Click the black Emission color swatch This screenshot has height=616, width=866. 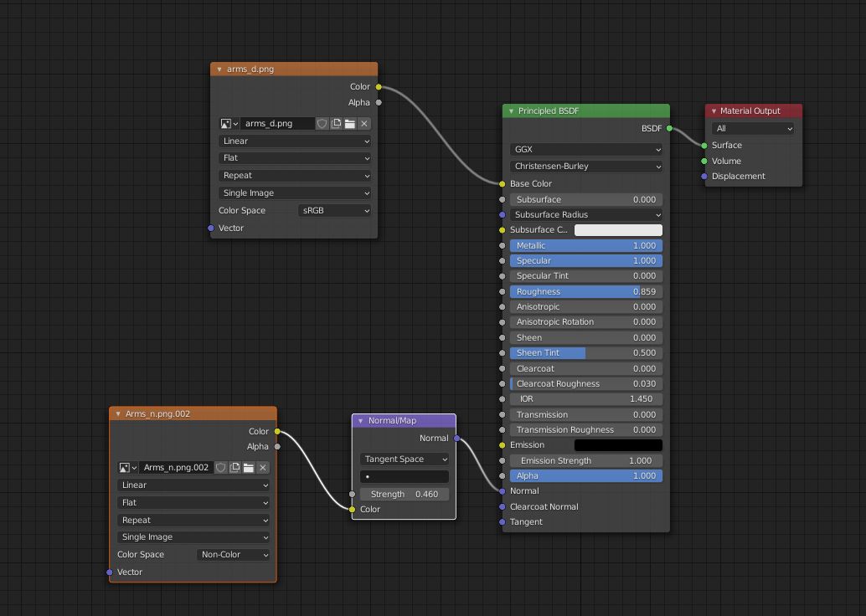[x=618, y=445]
